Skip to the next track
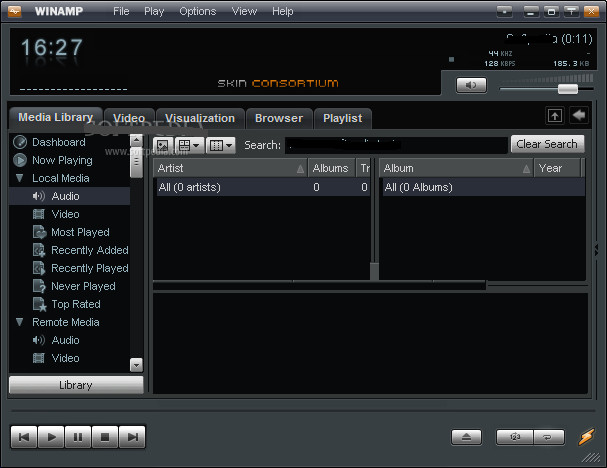The height and width of the screenshot is (468, 607). (x=132, y=437)
